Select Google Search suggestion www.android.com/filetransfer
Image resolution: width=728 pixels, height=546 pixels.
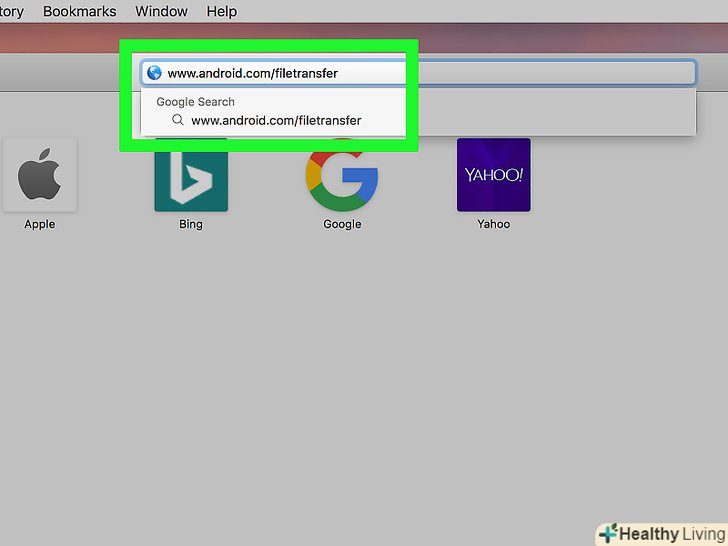click(418, 120)
